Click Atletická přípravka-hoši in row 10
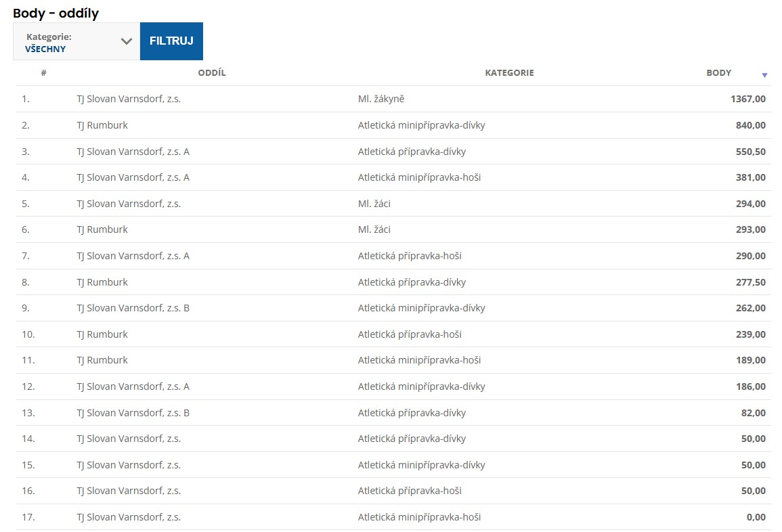The image size is (782, 532). 410,334
